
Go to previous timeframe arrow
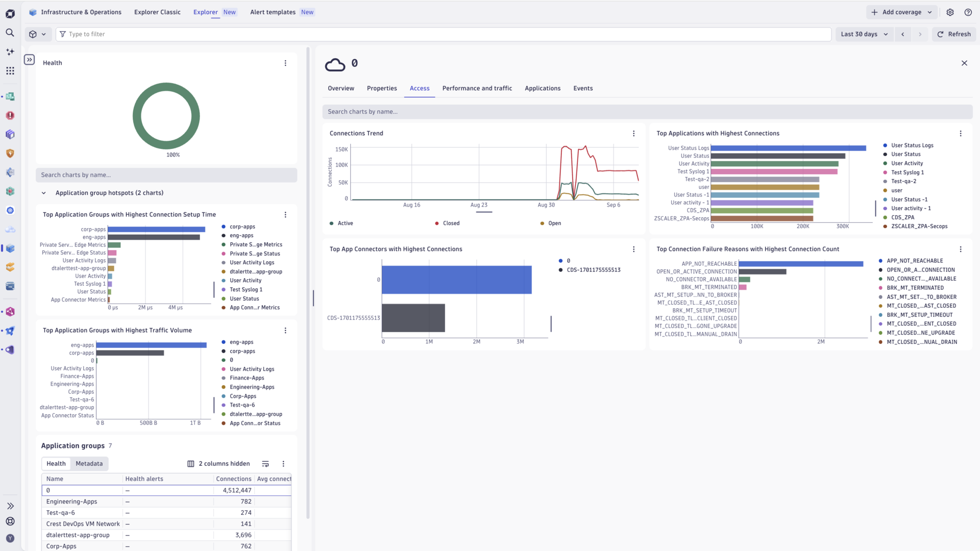(x=903, y=34)
